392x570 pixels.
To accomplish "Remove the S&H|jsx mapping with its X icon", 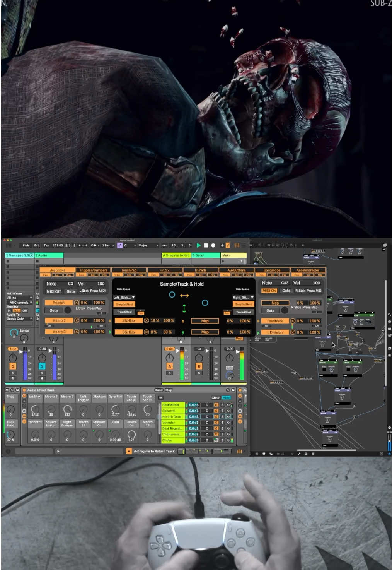I will point(147,320).
